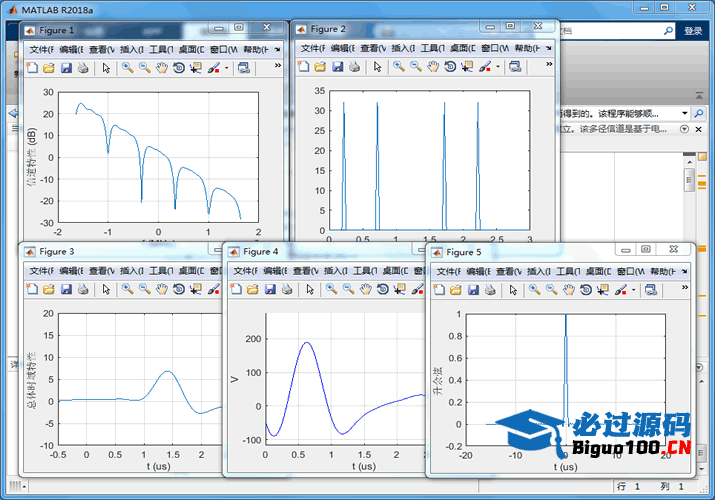Image resolution: width=715 pixels, height=500 pixels.
Task: Click Print icon in Figure 4 toolbar
Action: (x=287, y=289)
